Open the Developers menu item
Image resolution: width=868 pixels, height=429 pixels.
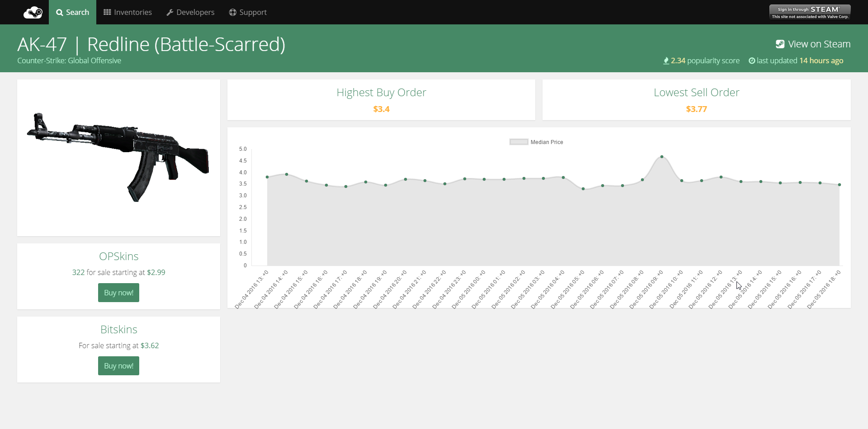tap(195, 12)
